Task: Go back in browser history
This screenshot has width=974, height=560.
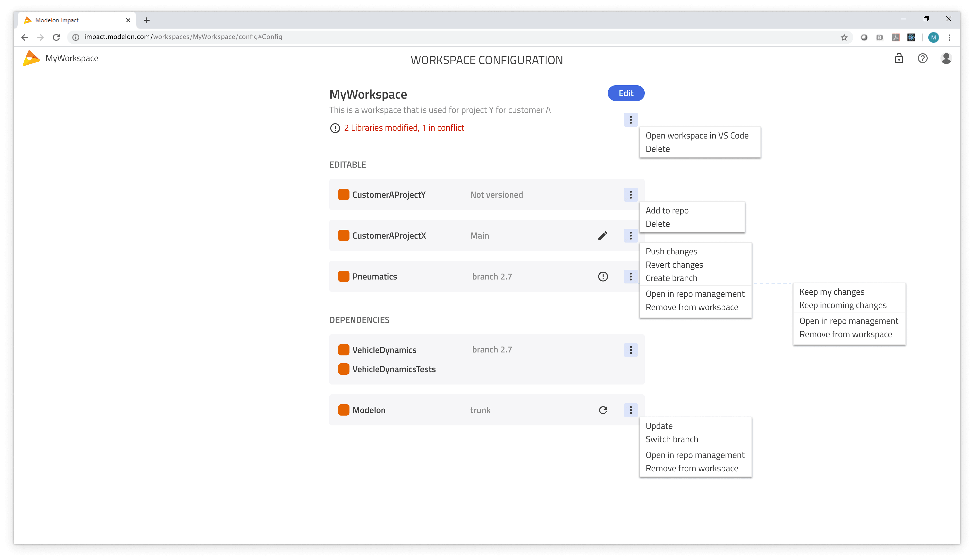Action: tap(25, 37)
